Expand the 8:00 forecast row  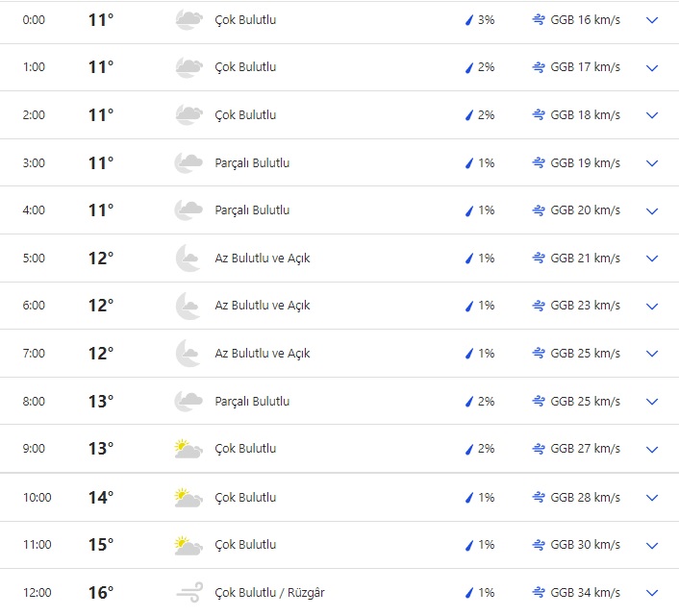652,402
